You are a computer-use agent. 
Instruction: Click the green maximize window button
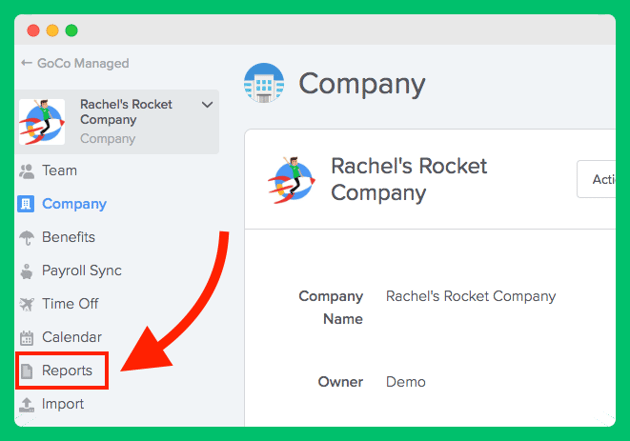[x=72, y=31]
